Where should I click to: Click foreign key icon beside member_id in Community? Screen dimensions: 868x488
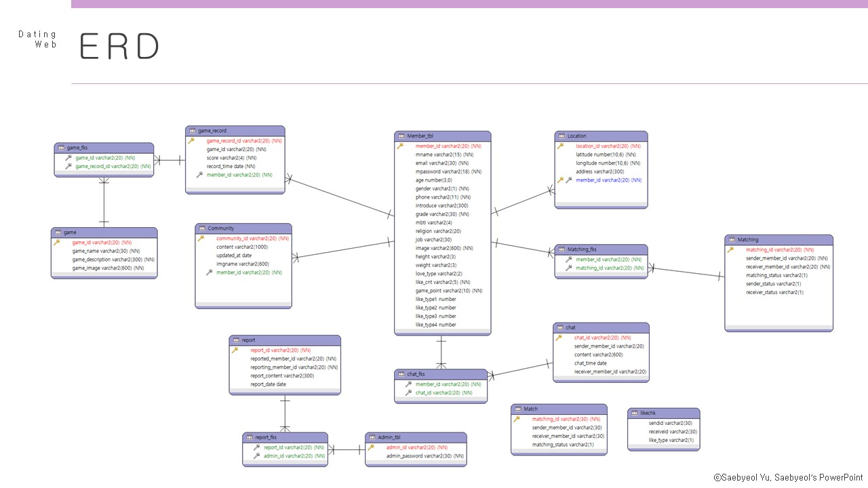pos(210,272)
